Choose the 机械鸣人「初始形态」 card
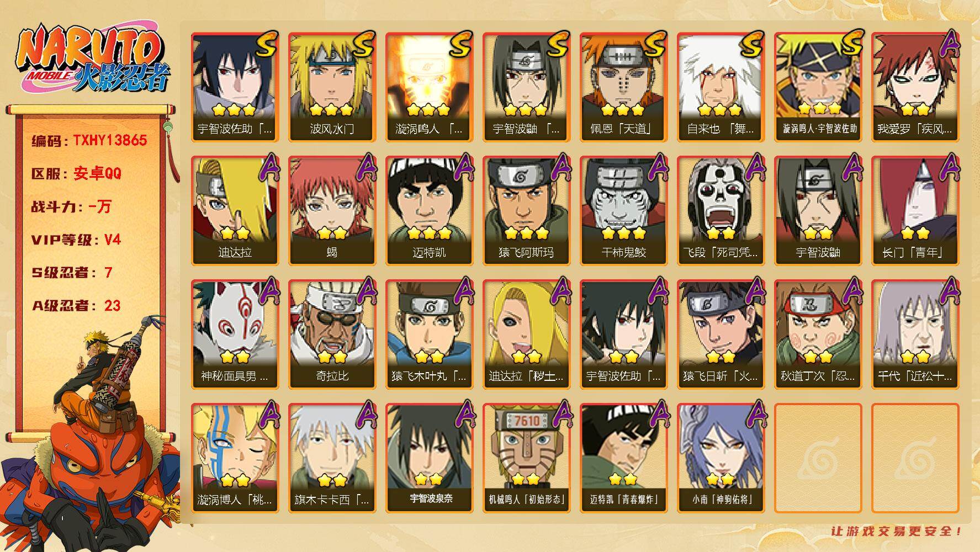Image resolution: width=980 pixels, height=552 pixels. 526,458
